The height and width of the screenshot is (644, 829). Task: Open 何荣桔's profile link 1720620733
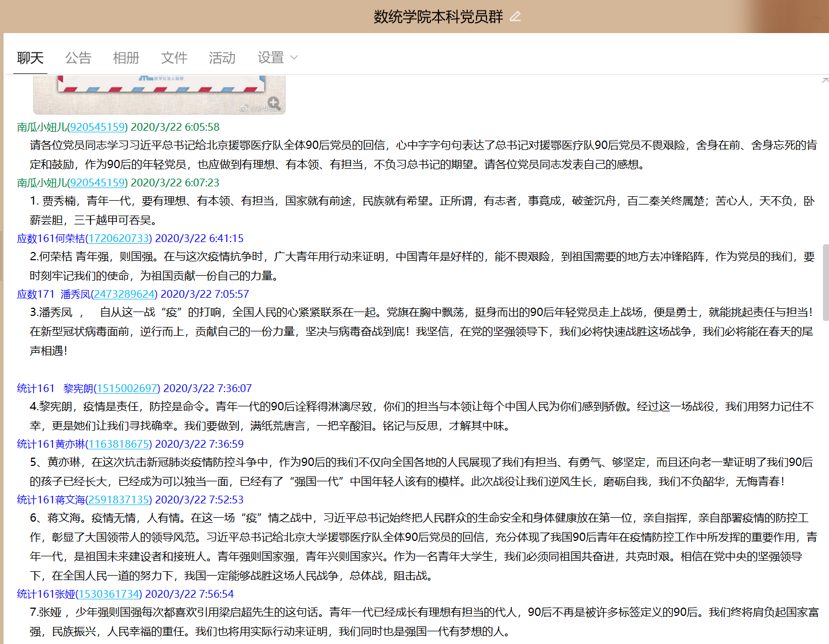tap(119, 239)
